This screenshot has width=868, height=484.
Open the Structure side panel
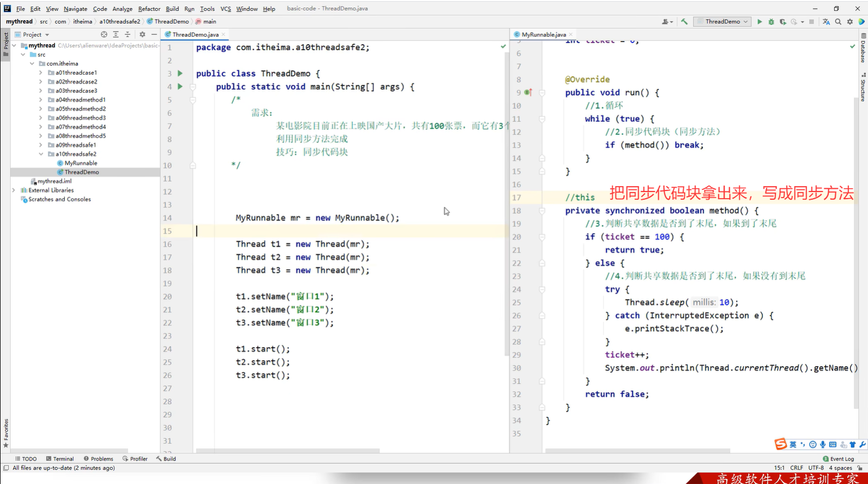pos(863,87)
